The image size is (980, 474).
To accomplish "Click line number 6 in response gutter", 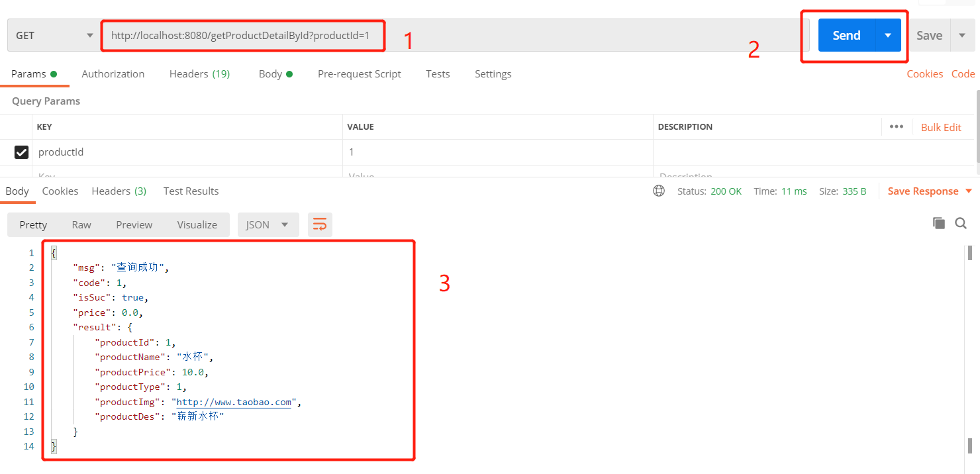I will click(x=30, y=328).
